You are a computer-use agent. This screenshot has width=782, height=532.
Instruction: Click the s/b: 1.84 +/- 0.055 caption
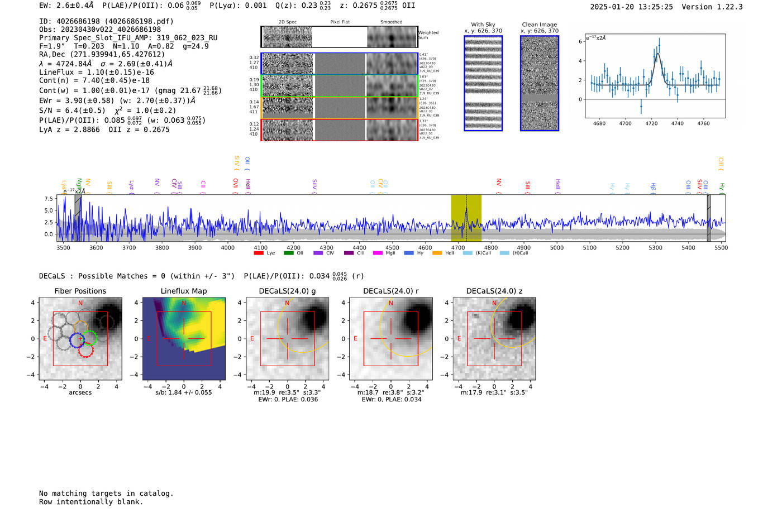click(x=184, y=392)
